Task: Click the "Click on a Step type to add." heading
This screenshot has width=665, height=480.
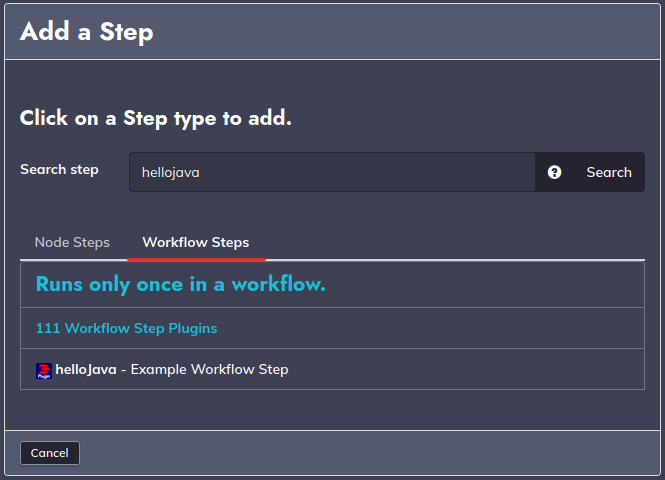Action: point(156,118)
